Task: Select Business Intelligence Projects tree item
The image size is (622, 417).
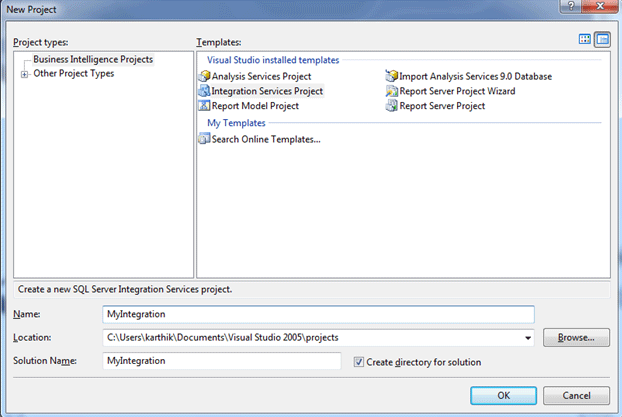Action: click(93, 59)
